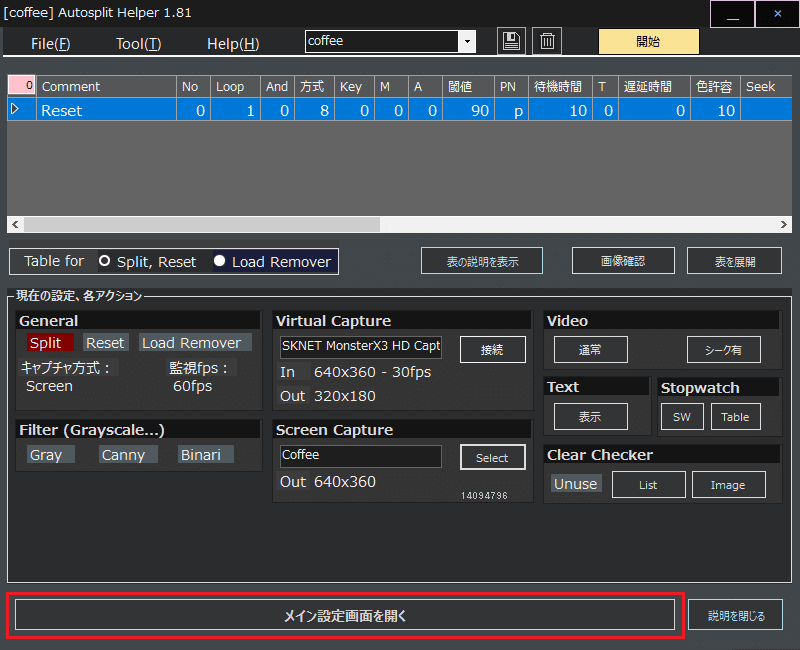
Task: Click the scrollbar left arrow
Action: coord(15,224)
